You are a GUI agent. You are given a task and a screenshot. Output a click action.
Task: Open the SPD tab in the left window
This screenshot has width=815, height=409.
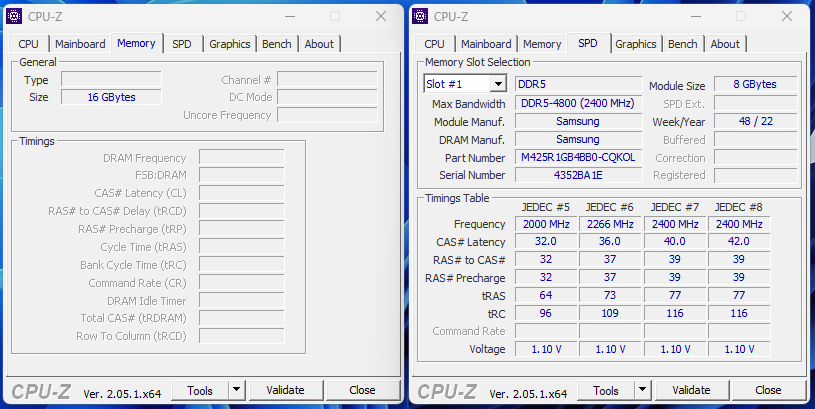pyautogui.click(x=182, y=44)
